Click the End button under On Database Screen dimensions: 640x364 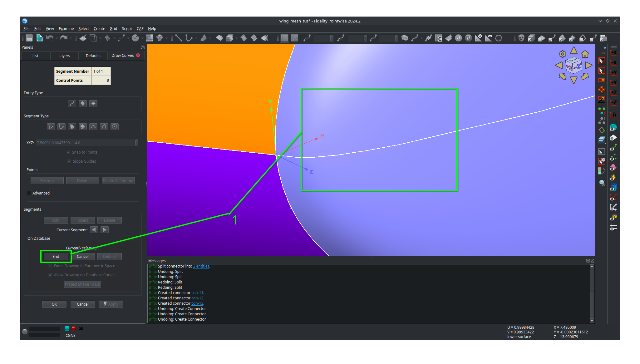[56, 256]
